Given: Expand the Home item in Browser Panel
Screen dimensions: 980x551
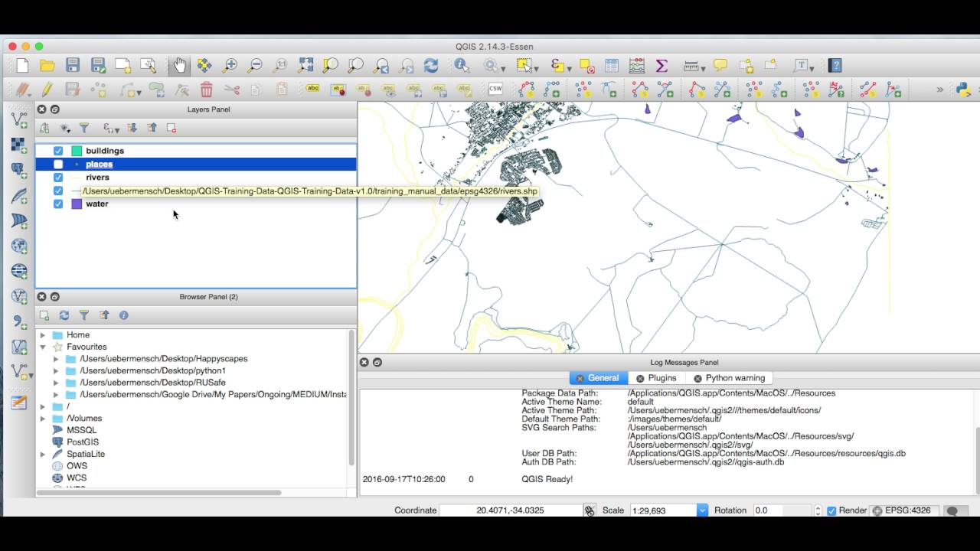Looking at the screenshot, I should pos(43,335).
